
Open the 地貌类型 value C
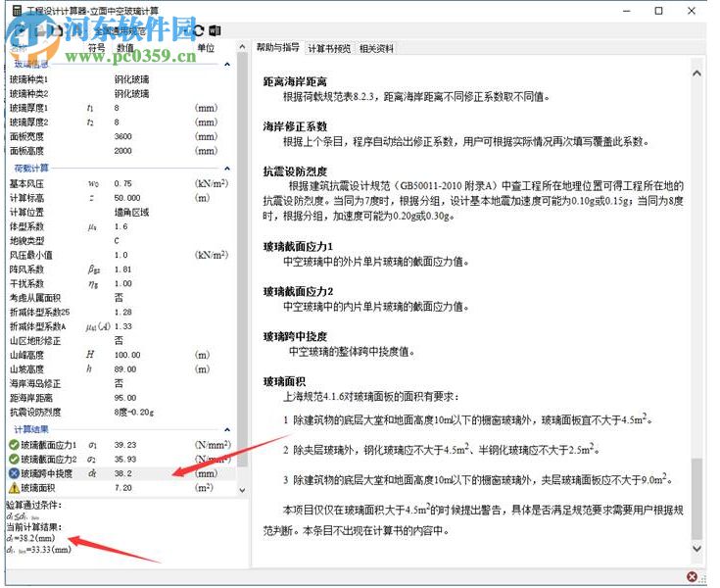pyautogui.click(x=117, y=241)
